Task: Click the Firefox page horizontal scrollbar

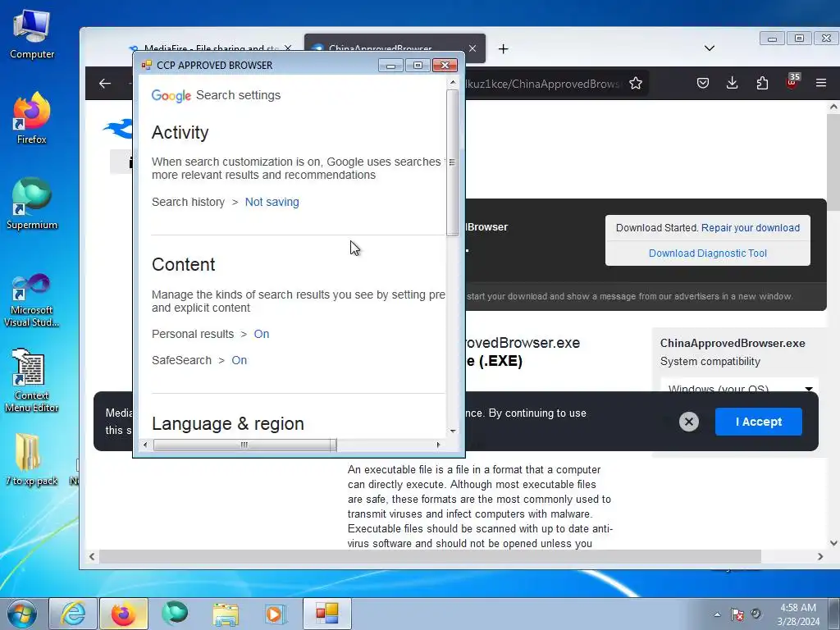Action: tap(430, 557)
